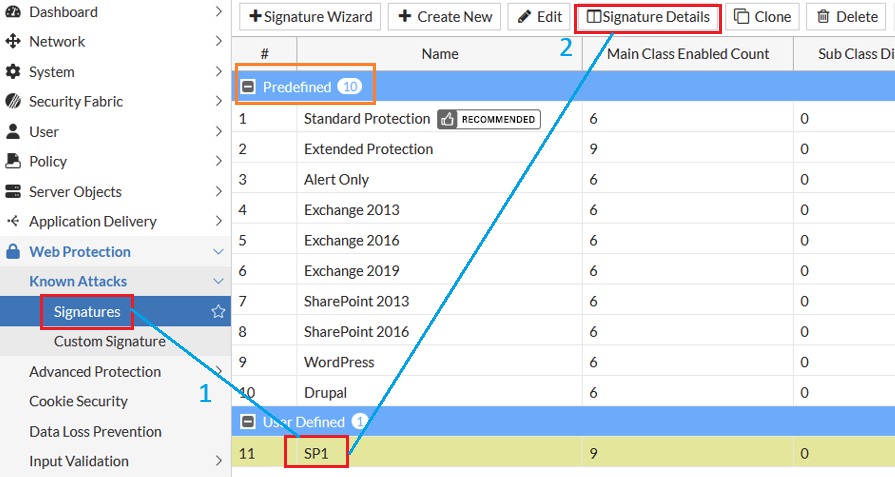Delete the selected signature policy
This screenshot has width=895, height=477.
pyautogui.click(x=847, y=17)
